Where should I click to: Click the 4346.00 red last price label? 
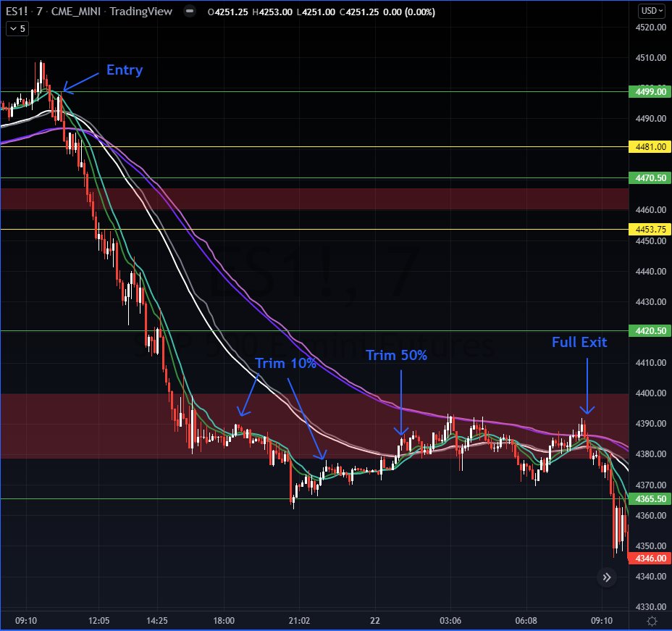(650, 558)
